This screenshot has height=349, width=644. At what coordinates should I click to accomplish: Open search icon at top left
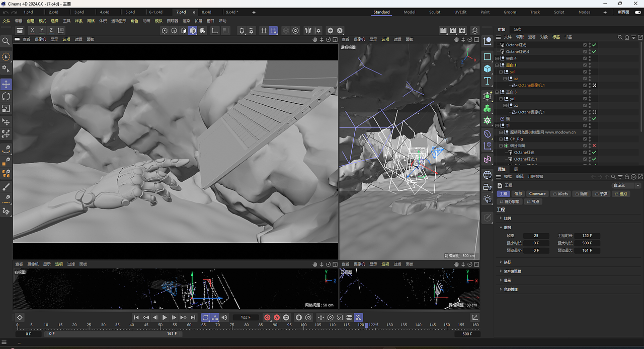[6, 41]
